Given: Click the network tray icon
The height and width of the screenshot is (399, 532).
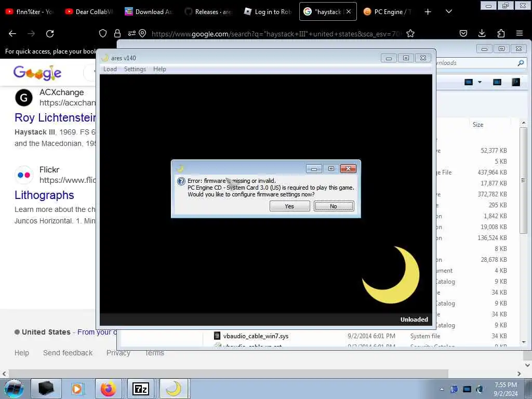Looking at the screenshot, I should (467, 389).
